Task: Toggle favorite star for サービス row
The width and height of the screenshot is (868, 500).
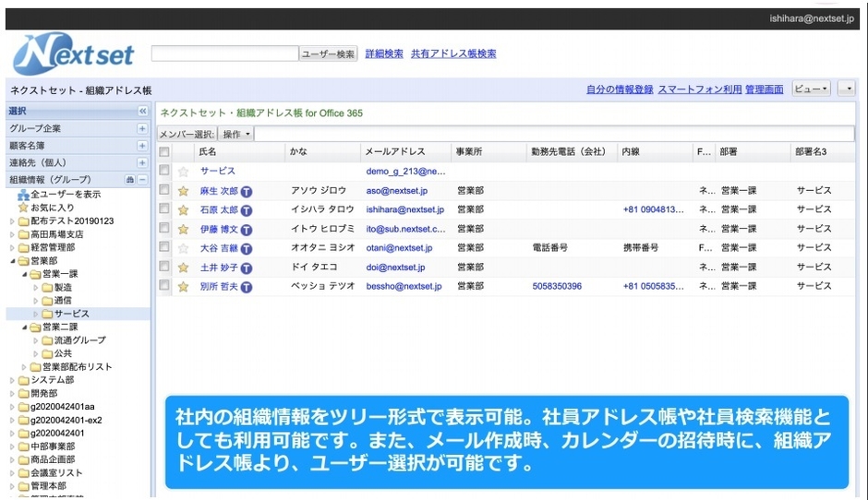Action: point(183,172)
